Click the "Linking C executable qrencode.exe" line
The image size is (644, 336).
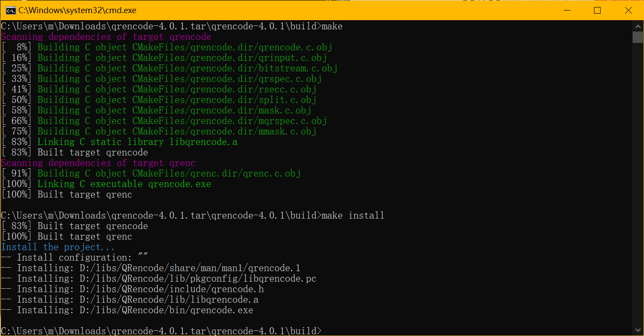pos(124,184)
